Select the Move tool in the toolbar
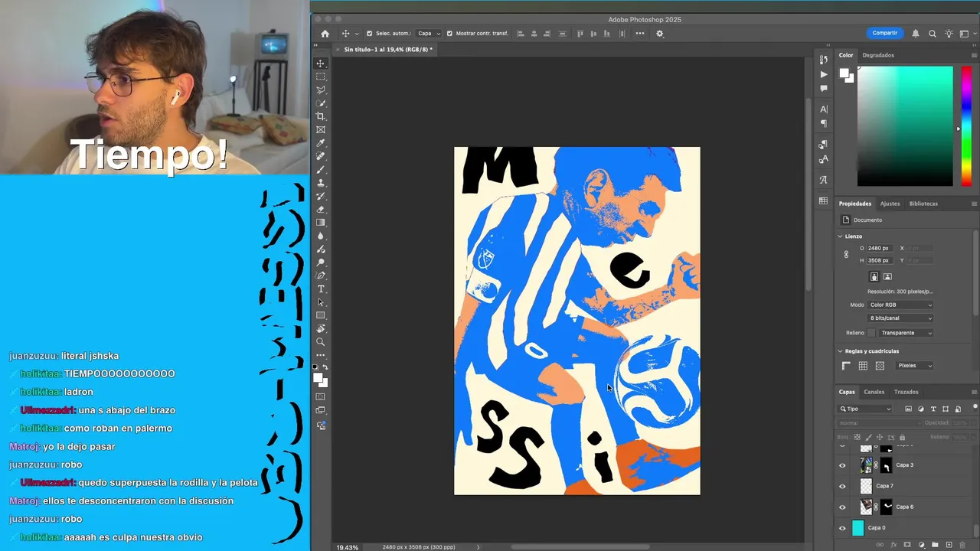 click(321, 64)
